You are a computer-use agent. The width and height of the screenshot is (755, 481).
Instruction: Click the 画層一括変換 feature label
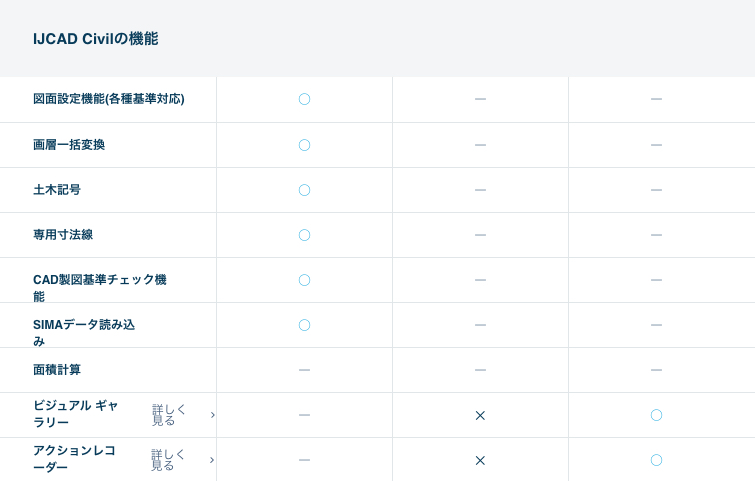click(x=69, y=145)
